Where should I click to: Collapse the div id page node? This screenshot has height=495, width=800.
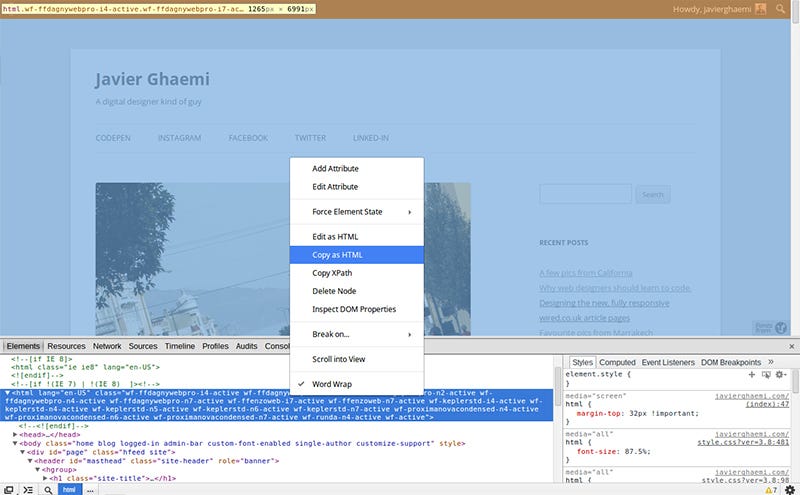(22, 452)
